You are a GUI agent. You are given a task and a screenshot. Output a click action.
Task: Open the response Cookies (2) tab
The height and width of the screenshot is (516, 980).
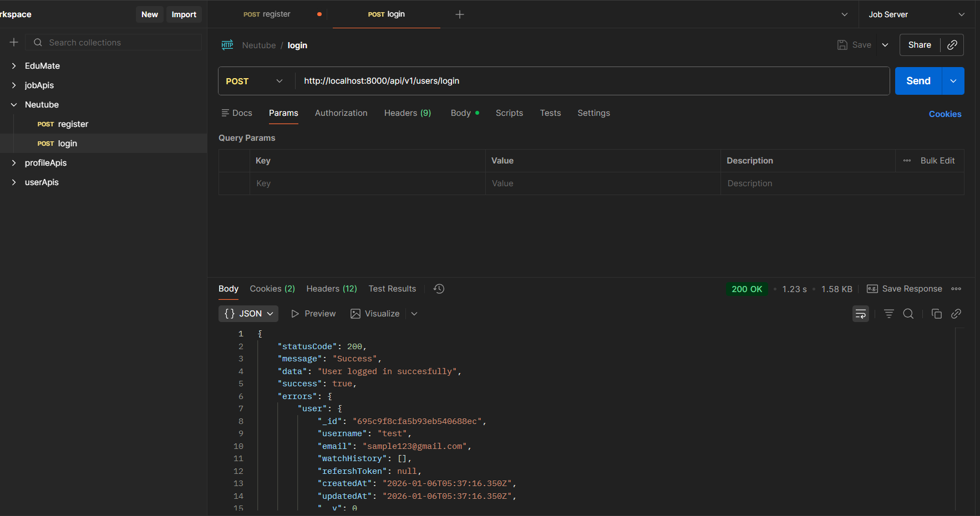(272, 289)
